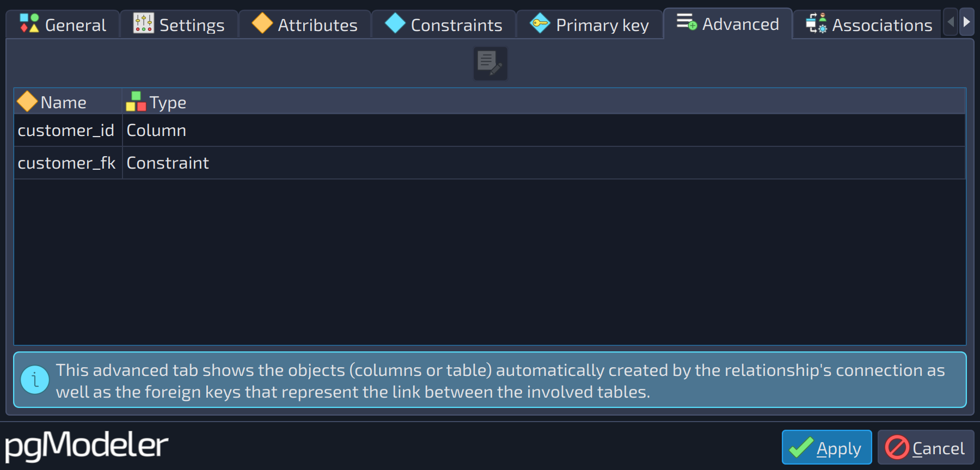980x470 pixels.
Task: Select the Primary key tab
Action: click(x=590, y=24)
